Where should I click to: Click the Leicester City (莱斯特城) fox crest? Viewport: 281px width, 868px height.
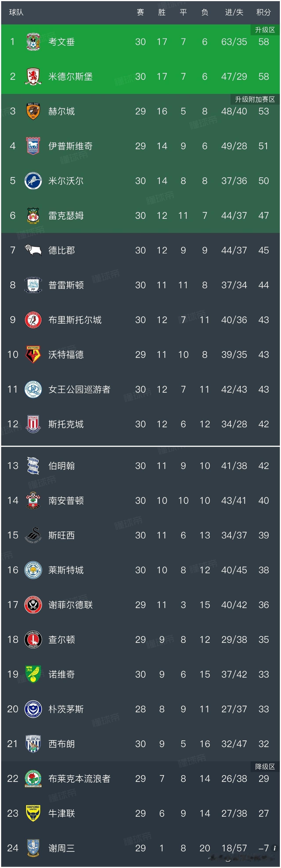pyautogui.click(x=33, y=570)
